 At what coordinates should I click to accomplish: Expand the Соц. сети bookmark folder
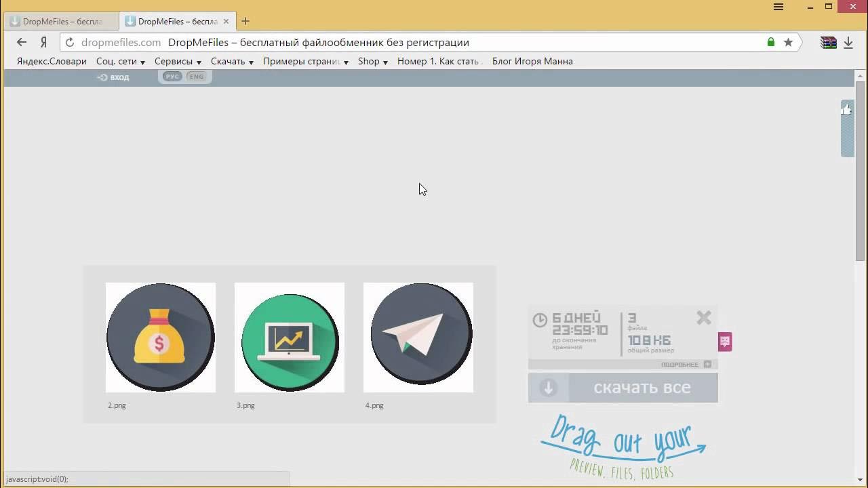click(121, 61)
